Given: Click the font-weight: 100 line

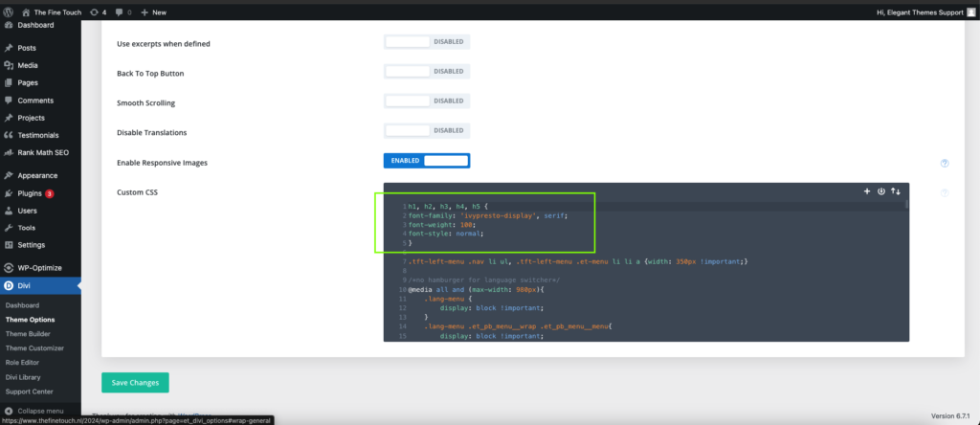Looking at the screenshot, I should click(441, 224).
